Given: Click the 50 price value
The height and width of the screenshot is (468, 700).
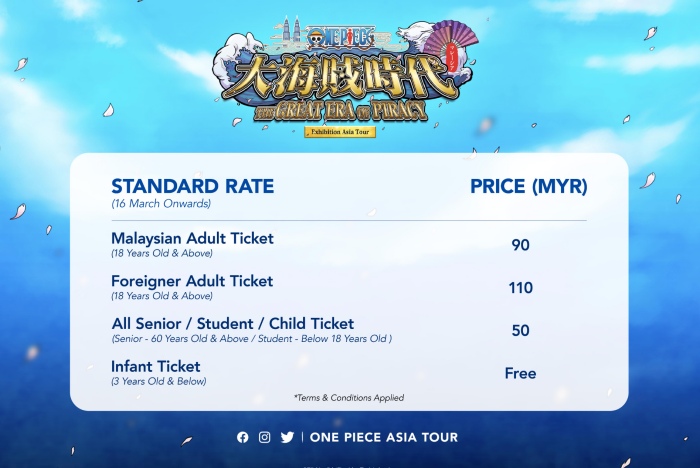Looking at the screenshot, I should click(521, 330).
